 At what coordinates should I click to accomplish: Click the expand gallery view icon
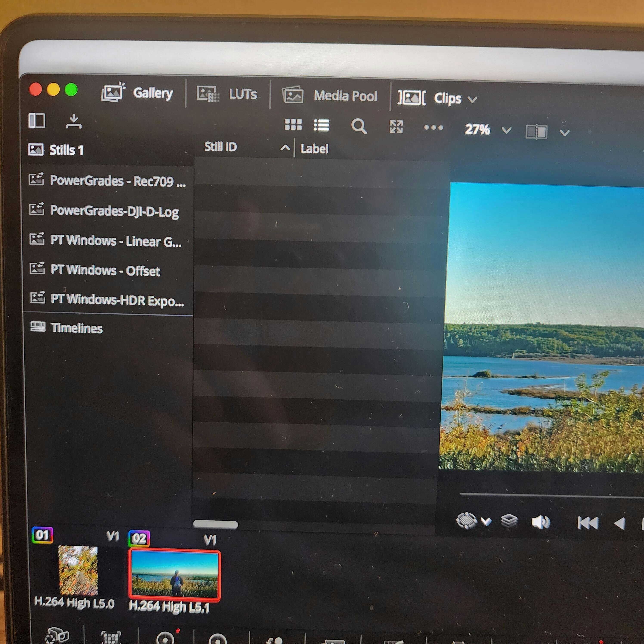(x=396, y=127)
